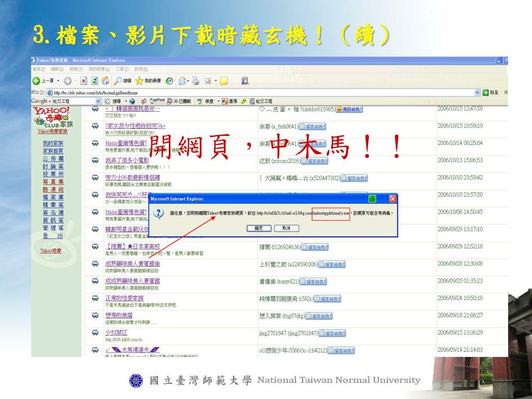Click 傳訊給我 button next to debby810905
This screenshot has width=532, height=399.
(x=349, y=109)
